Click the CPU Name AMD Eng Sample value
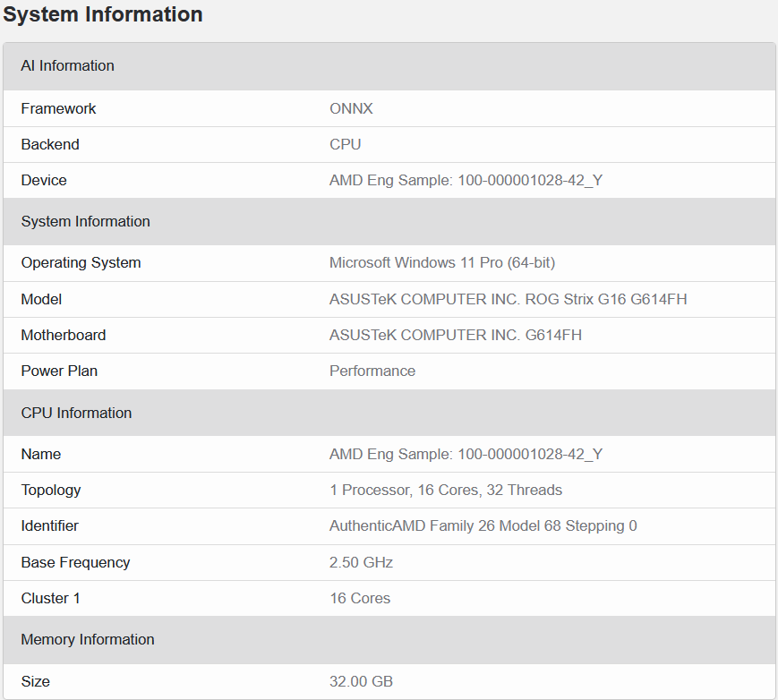 click(x=466, y=455)
